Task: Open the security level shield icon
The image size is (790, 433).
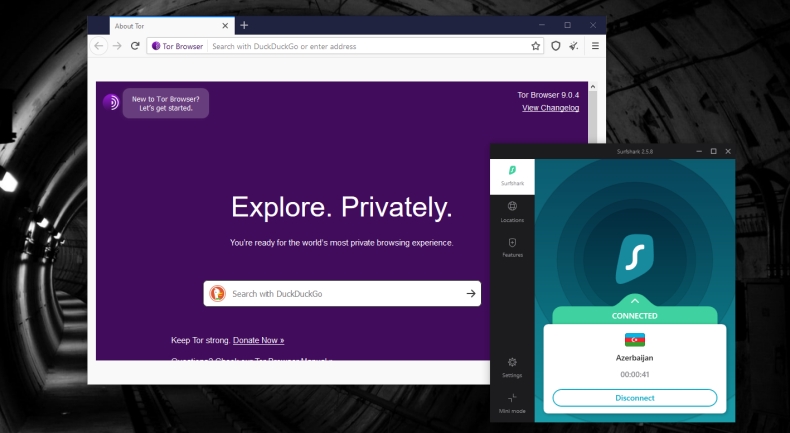Action: 556,46
